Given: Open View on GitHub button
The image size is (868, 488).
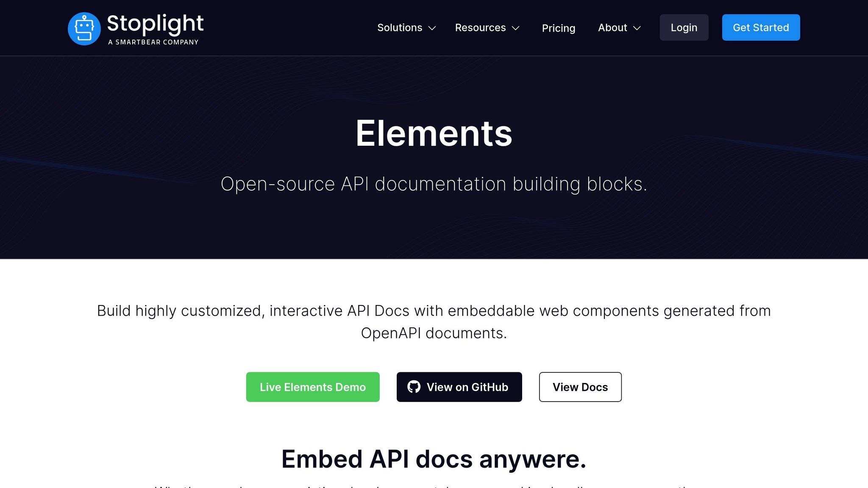Looking at the screenshot, I should point(459,387).
